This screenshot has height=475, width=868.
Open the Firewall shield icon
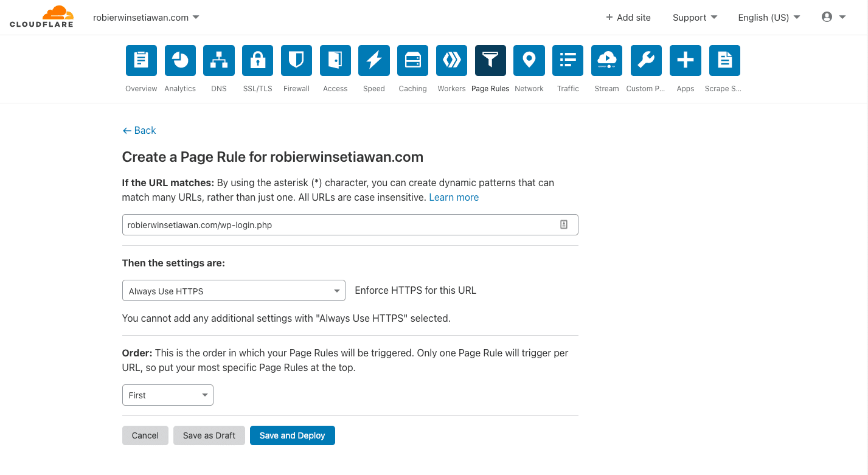point(296,60)
